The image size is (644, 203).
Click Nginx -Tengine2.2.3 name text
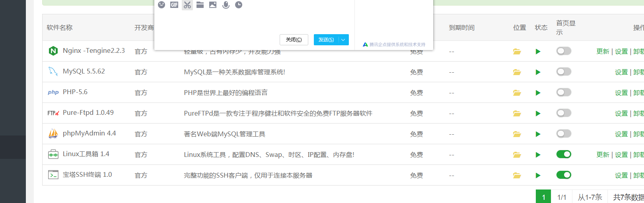(94, 50)
